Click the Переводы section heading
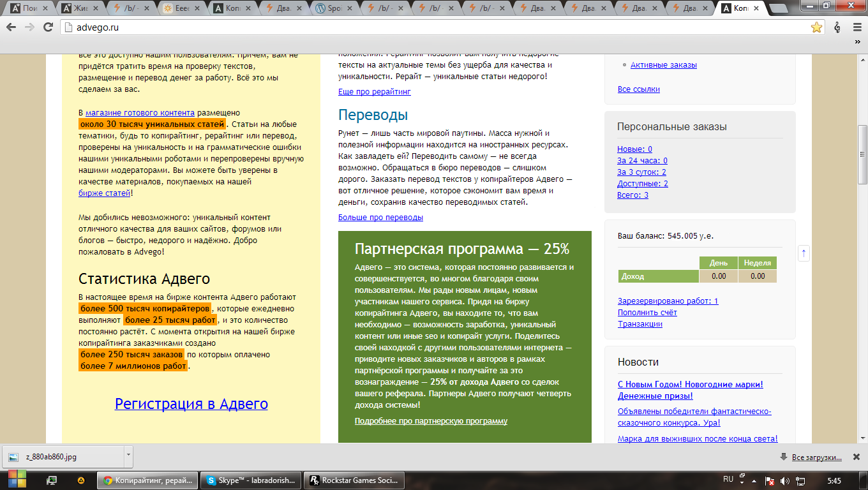 [373, 115]
